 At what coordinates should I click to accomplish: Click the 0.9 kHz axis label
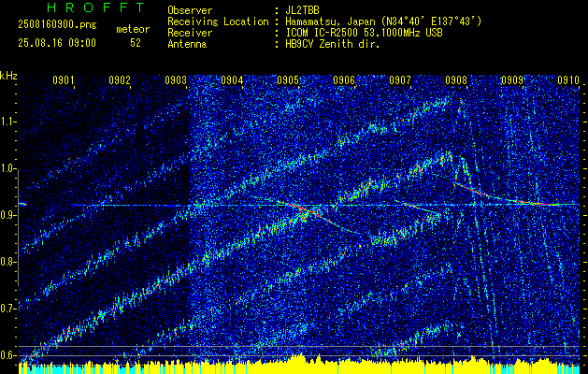[x=7, y=215]
